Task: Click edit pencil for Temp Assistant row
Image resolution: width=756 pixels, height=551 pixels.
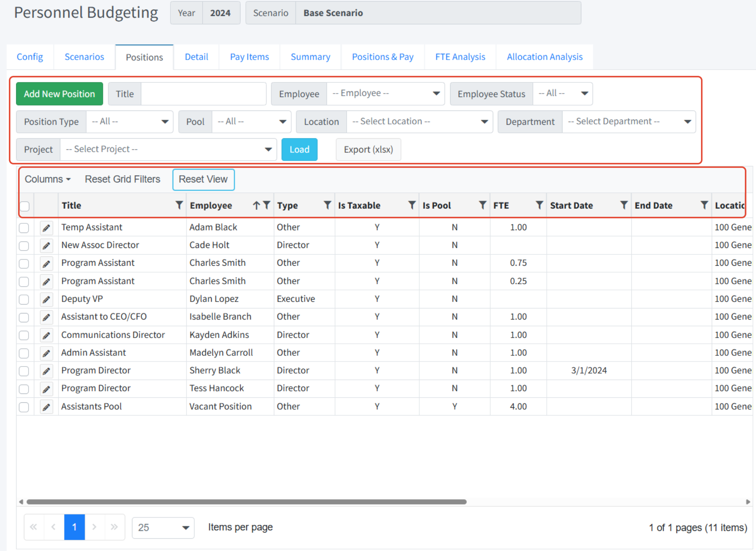Action: pyautogui.click(x=46, y=228)
